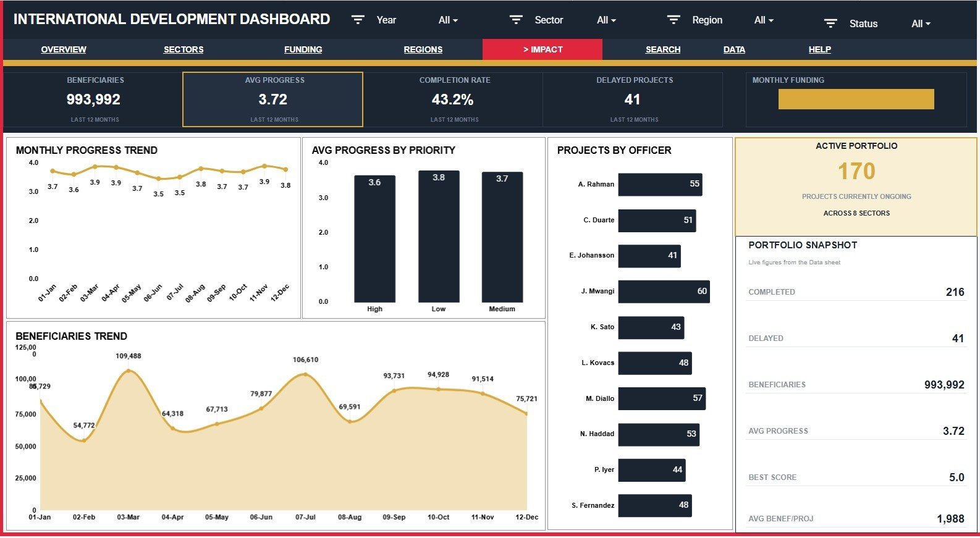Image resolution: width=980 pixels, height=538 pixels.
Task: Click the Year filter icon
Action: click(358, 20)
